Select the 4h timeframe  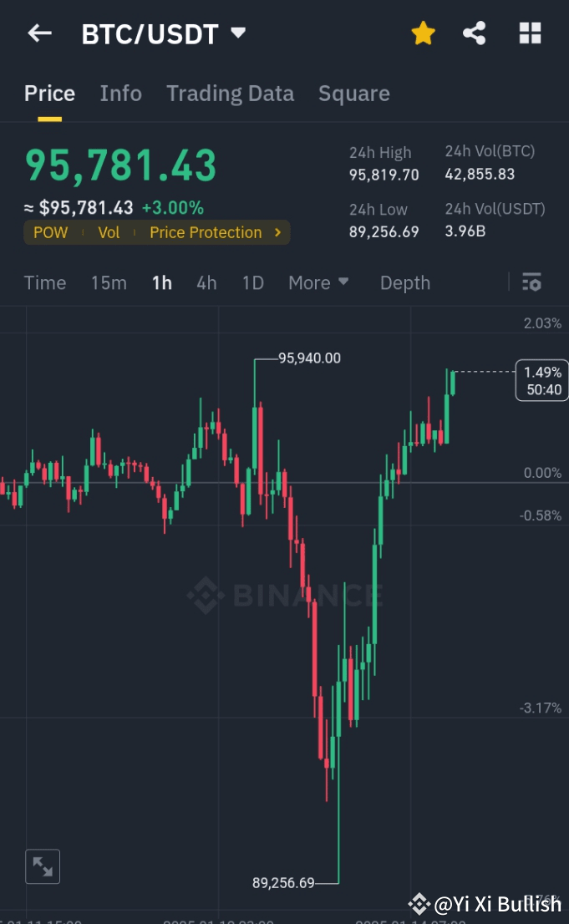(x=206, y=282)
